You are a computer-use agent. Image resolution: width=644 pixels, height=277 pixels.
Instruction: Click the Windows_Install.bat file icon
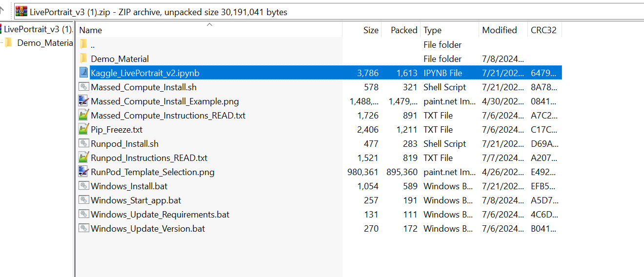coord(83,186)
